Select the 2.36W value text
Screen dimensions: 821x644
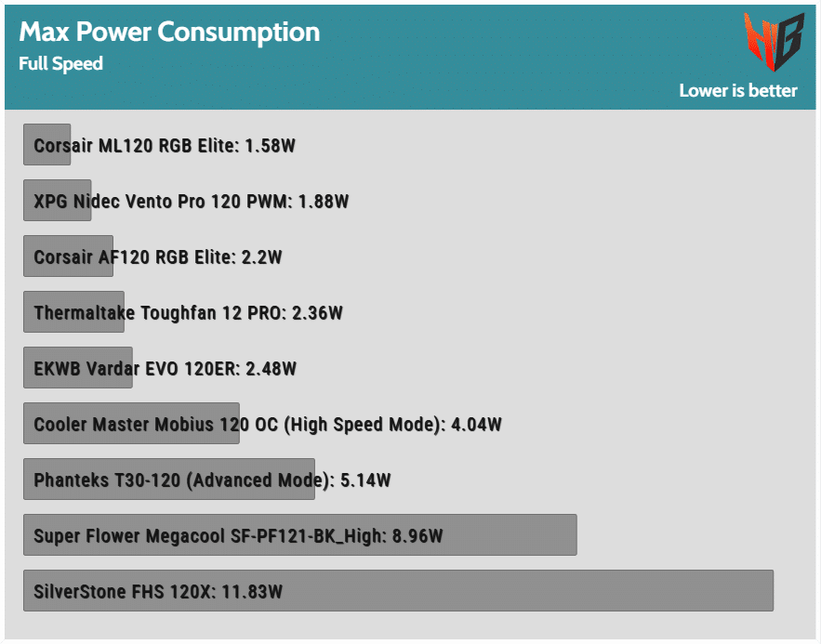pos(317,313)
